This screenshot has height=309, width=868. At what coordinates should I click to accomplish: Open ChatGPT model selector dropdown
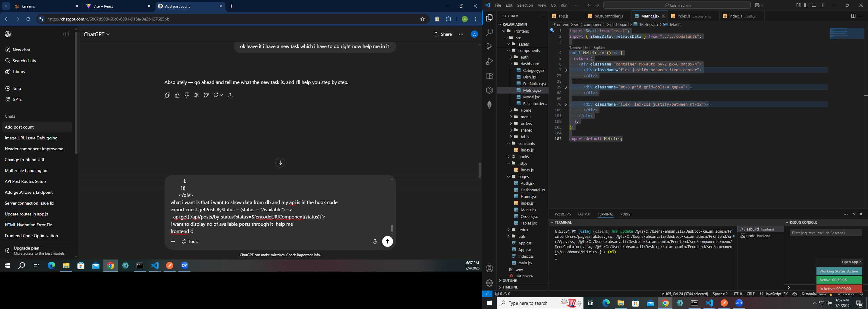97,34
